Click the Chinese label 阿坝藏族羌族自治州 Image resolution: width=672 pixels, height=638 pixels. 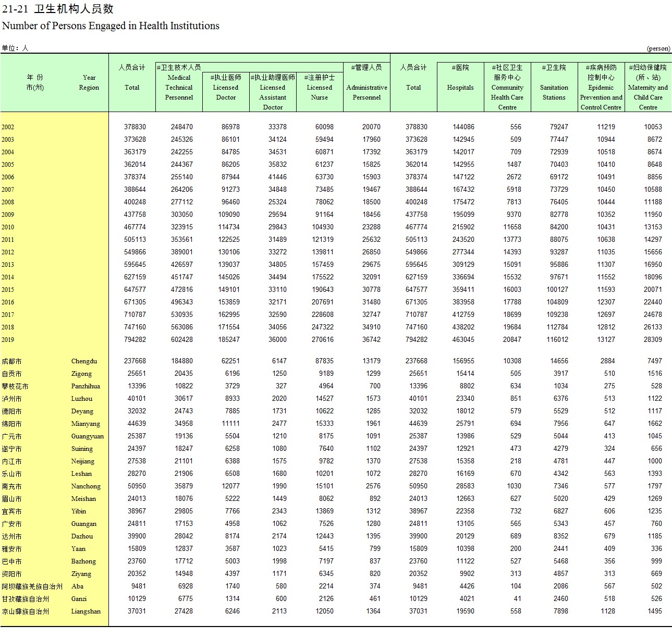[32, 586]
